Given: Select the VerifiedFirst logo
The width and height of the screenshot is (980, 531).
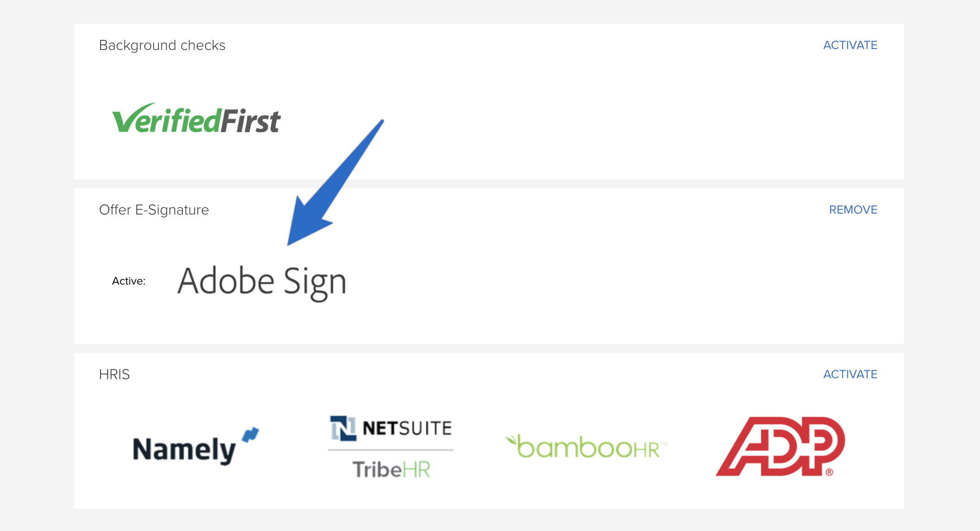Looking at the screenshot, I should [x=196, y=118].
